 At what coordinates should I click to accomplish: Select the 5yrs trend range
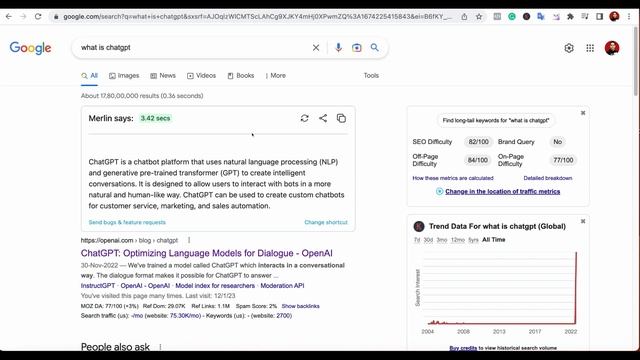[x=473, y=240]
